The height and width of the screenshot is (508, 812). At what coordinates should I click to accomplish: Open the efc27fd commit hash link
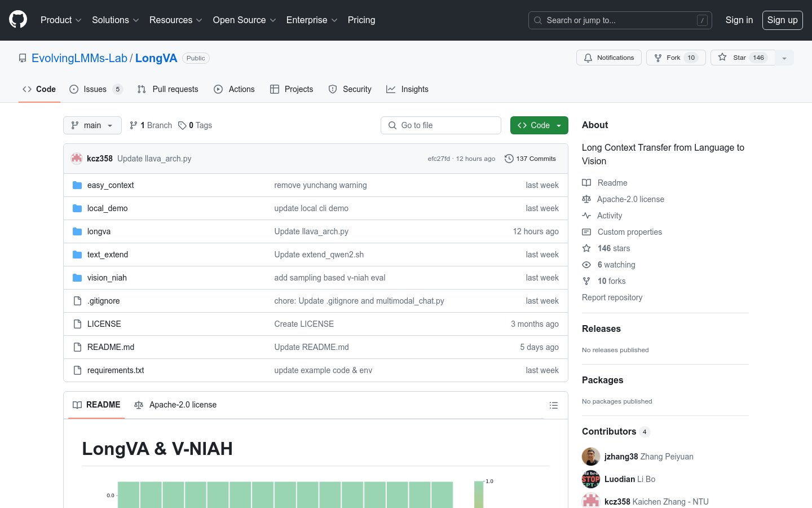[x=439, y=159]
